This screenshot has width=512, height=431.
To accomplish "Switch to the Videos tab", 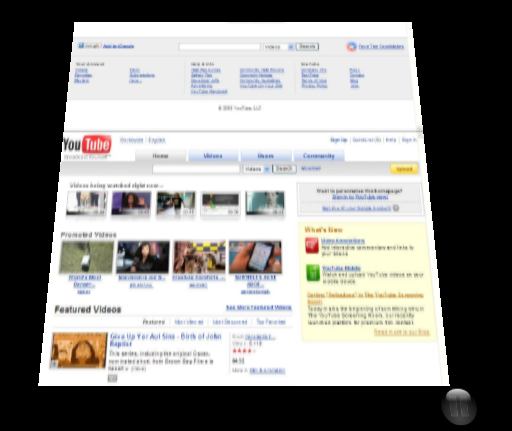I will (x=213, y=156).
